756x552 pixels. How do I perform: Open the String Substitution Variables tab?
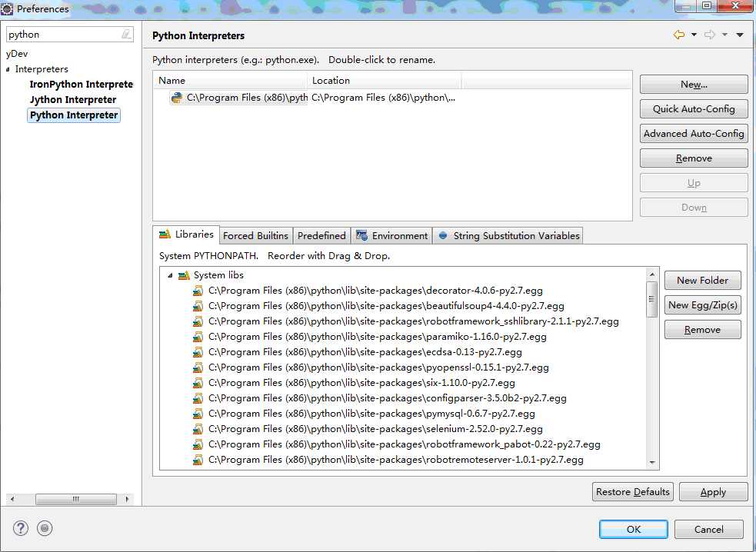point(508,236)
